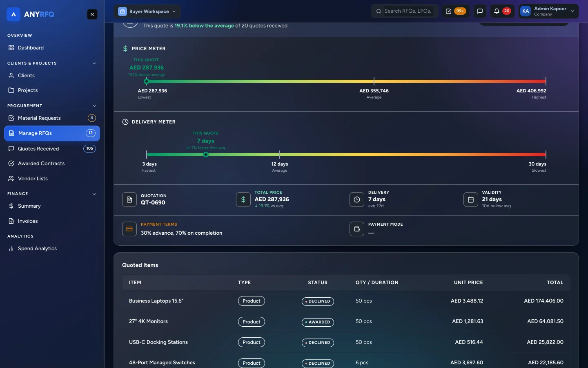
Task: Go to Dashboard in sidebar
Action: point(52,48)
